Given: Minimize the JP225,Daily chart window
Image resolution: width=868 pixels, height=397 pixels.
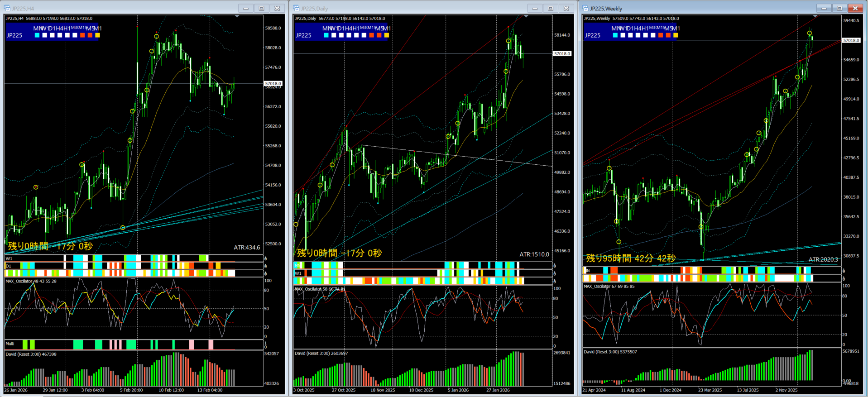Looking at the screenshot, I should [535, 8].
